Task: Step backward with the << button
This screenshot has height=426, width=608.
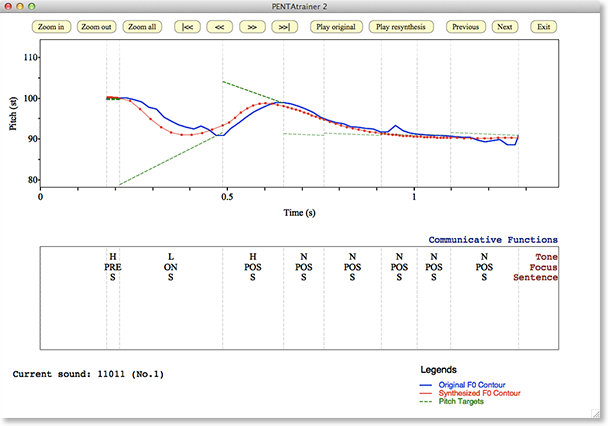Action: pyautogui.click(x=219, y=27)
